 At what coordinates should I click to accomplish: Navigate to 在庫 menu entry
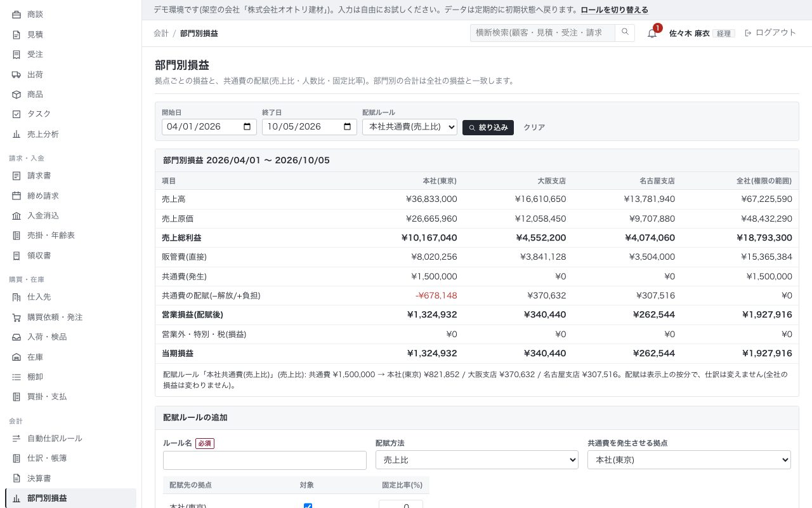(70, 357)
